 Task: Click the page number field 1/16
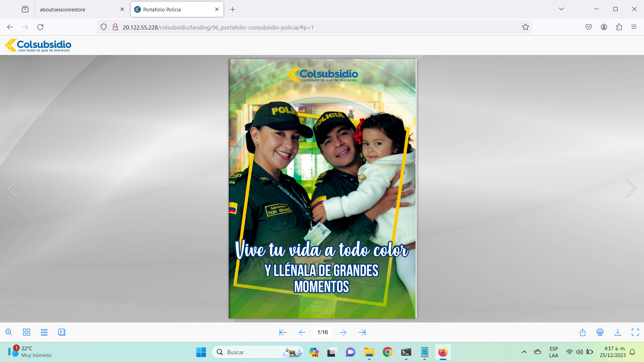pos(323,332)
